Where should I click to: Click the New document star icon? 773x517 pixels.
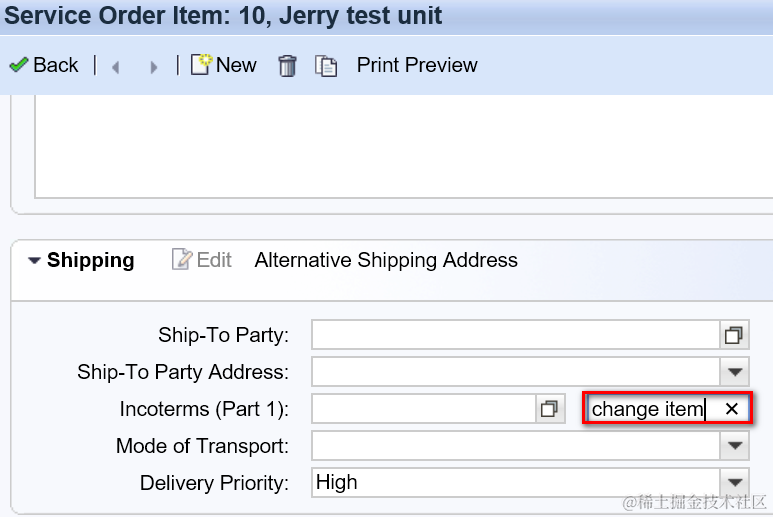pyautogui.click(x=201, y=65)
